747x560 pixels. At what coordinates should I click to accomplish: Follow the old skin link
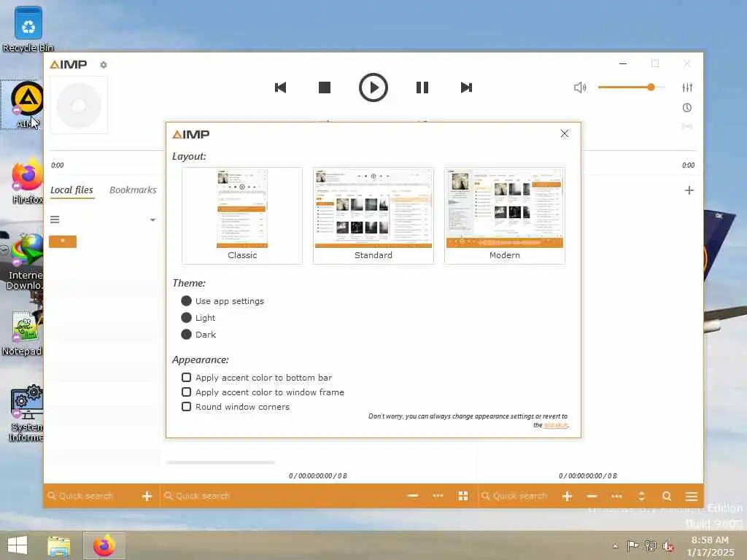point(555,425)
